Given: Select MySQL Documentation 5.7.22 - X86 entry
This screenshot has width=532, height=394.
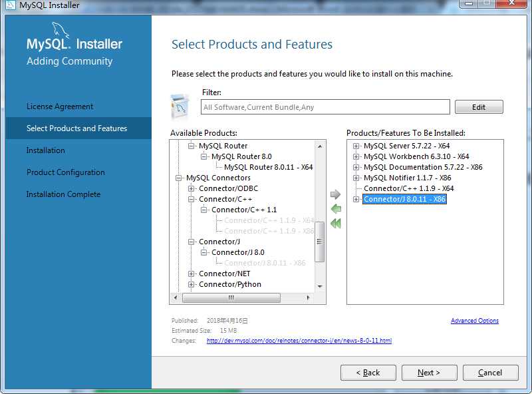Looking at the screenshot, I should tap(423, 167).
